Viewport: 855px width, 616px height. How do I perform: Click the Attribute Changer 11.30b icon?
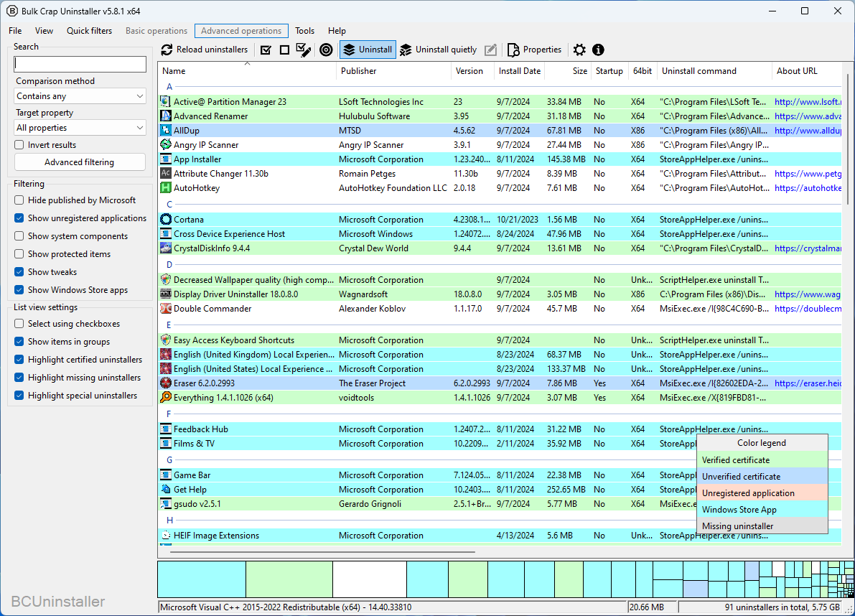click(166, 173)
